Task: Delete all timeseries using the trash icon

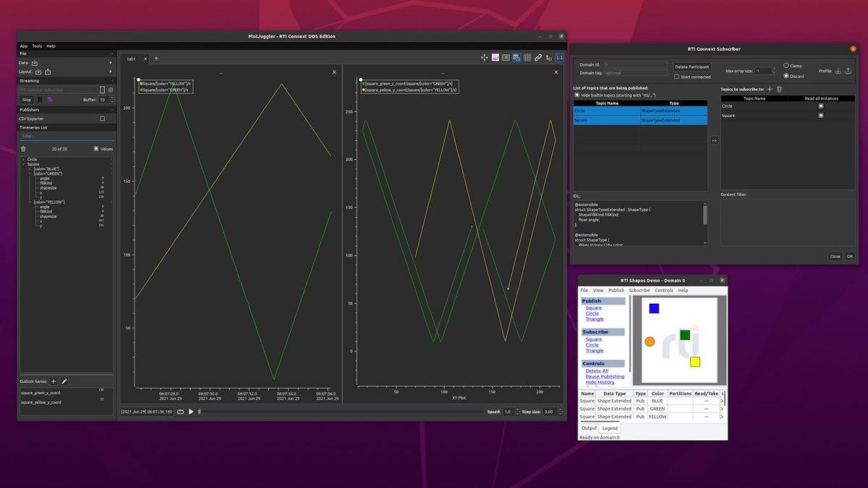Action: [x=23, y=148]
